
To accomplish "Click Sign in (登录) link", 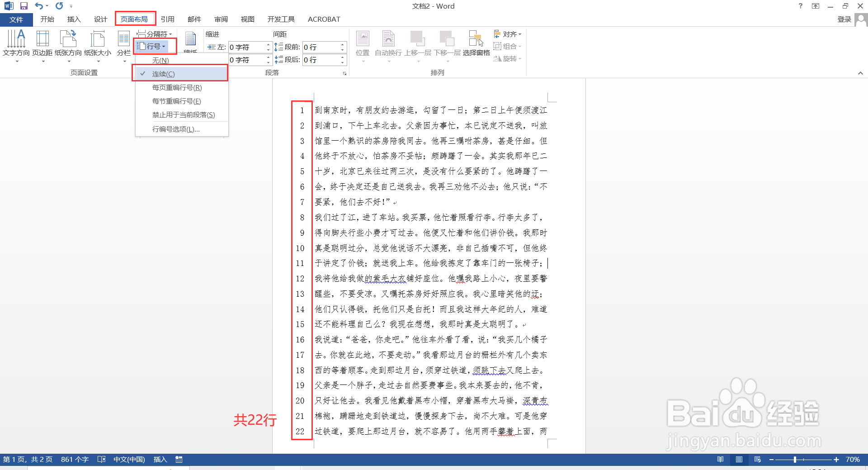I will pyautogui.click(x=844, y=19).
